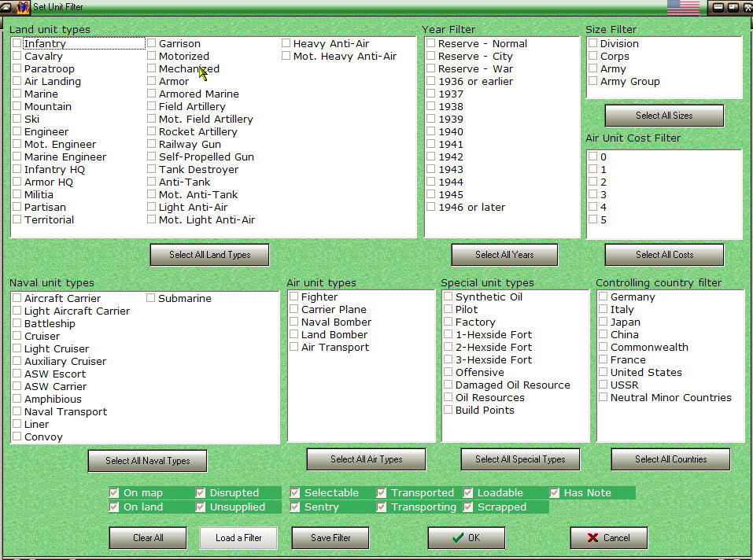Open the Load a Filter dialog
The width and height of the screenshot is (753, 560).
pyautogui.click(x=238, y=538)
